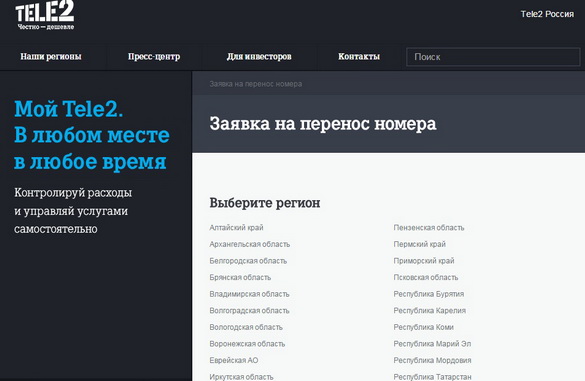
Task: Click the Выберите регион heading
Action: pyautogui.click(x=265, y=203)
